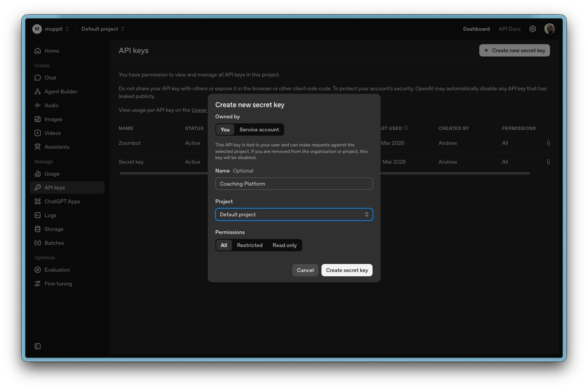The height and width of the screenshot is (390, 588).
Task: Click the horizontal table scrollbar
Action: (453, 173)
